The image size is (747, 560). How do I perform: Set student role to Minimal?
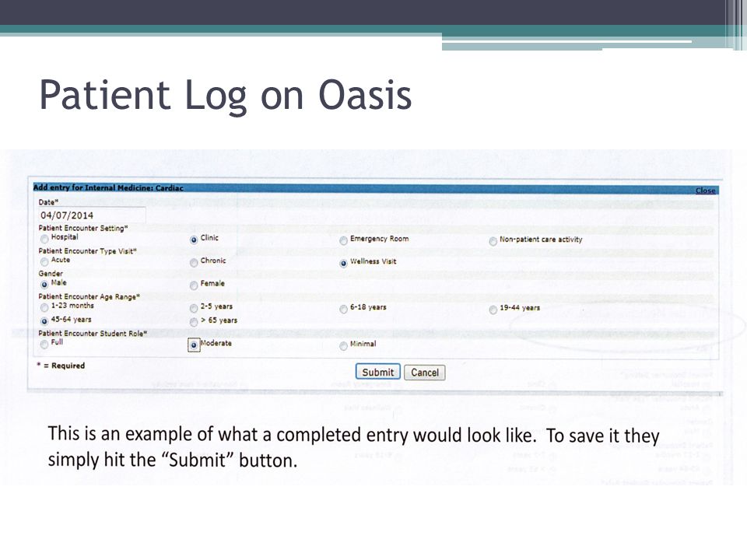click(343, 345)
